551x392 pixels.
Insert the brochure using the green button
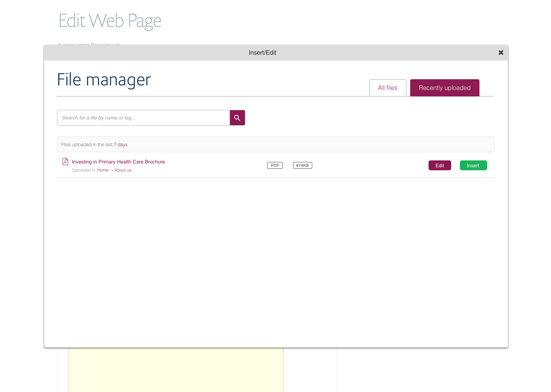[473, 165]
